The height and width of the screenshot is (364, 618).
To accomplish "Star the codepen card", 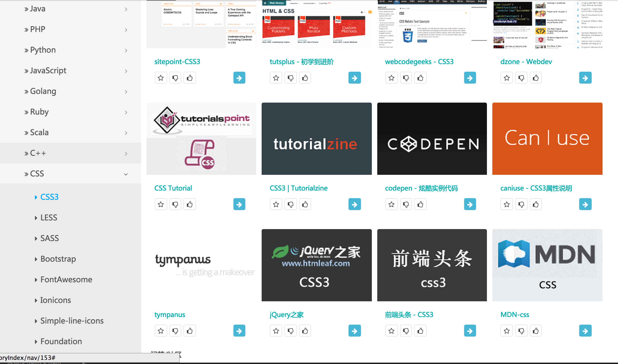I will [391, 204].
